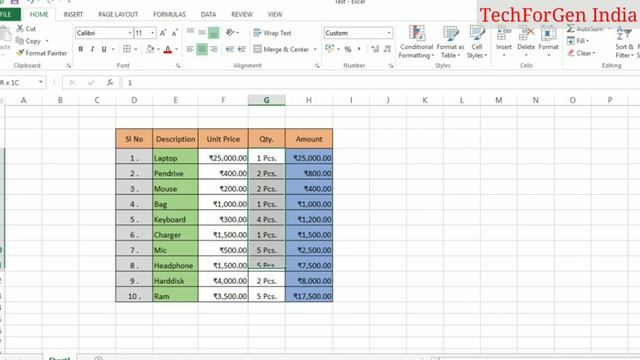This screenshot has width=640, height=360.
Task: Open Accounting Number Format currency icon
Action: pos(329,49)
